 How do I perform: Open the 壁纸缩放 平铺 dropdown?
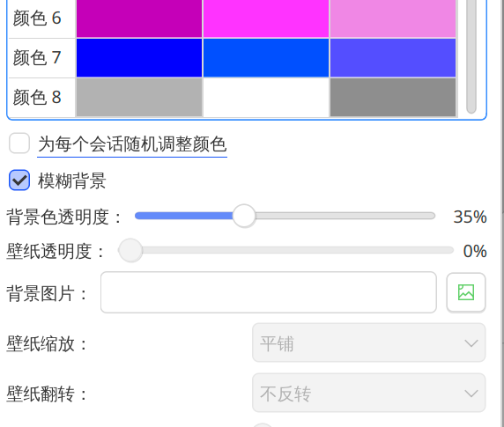click(368, 342)
